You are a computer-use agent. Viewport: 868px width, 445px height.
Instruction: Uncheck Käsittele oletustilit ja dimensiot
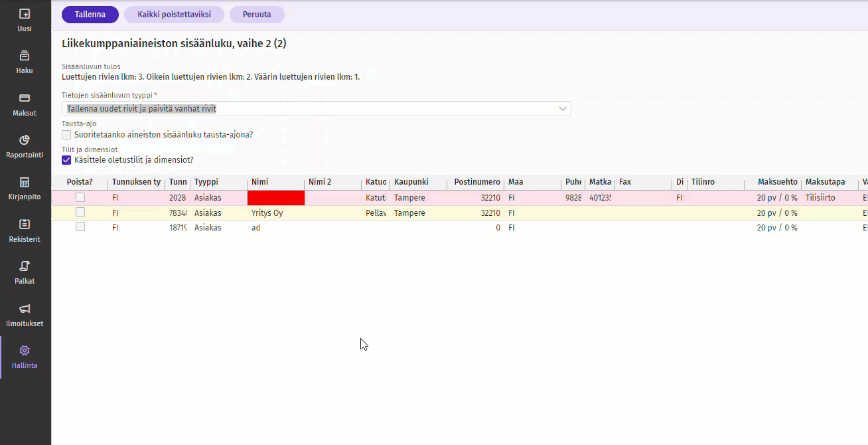[66, 160]
